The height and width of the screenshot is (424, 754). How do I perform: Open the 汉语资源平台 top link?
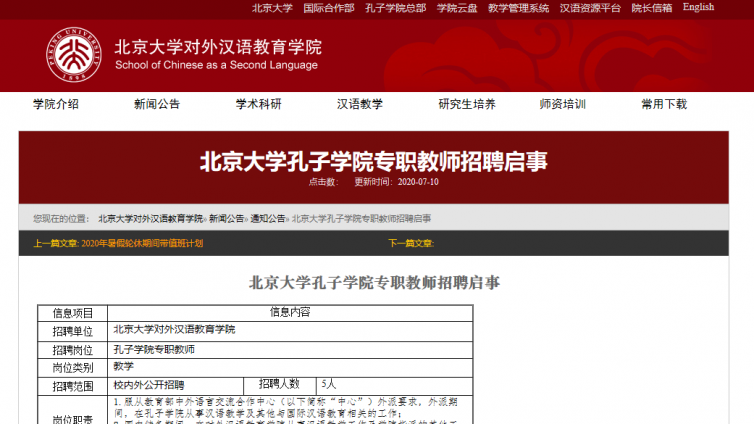(x=590, y=8)
